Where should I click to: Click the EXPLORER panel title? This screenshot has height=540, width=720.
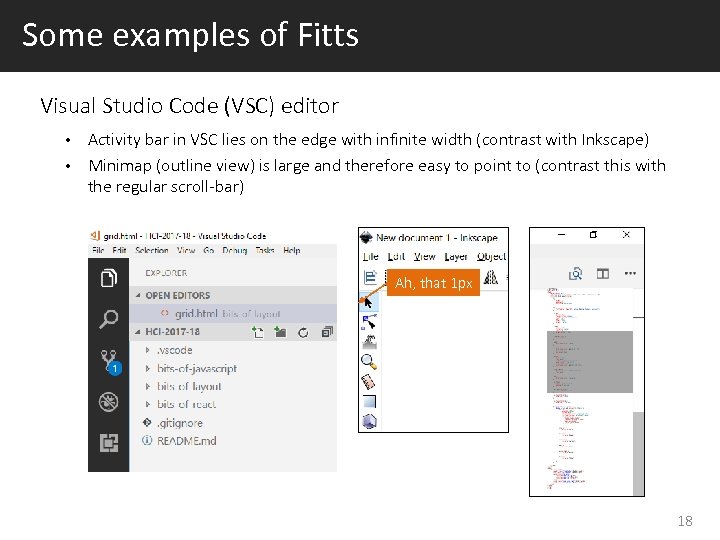point(166,273)
